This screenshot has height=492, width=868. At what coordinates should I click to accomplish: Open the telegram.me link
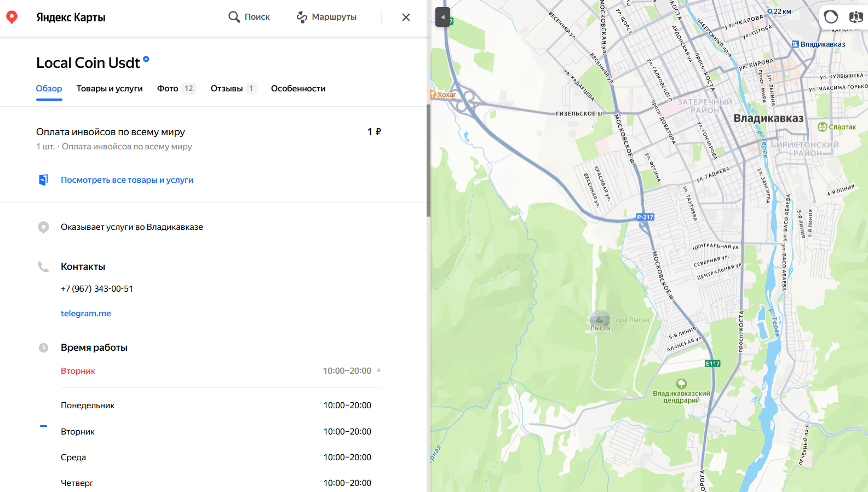(x=86, y=314)
